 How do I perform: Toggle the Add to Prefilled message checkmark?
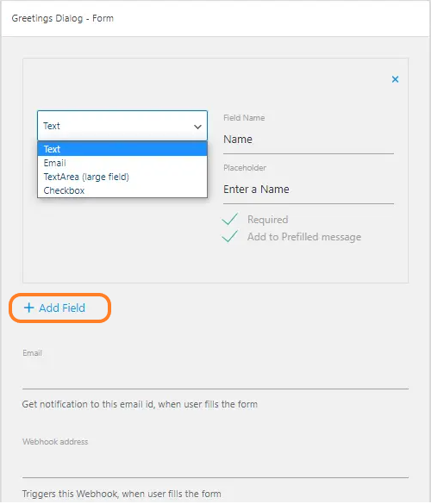coord(230,236)
